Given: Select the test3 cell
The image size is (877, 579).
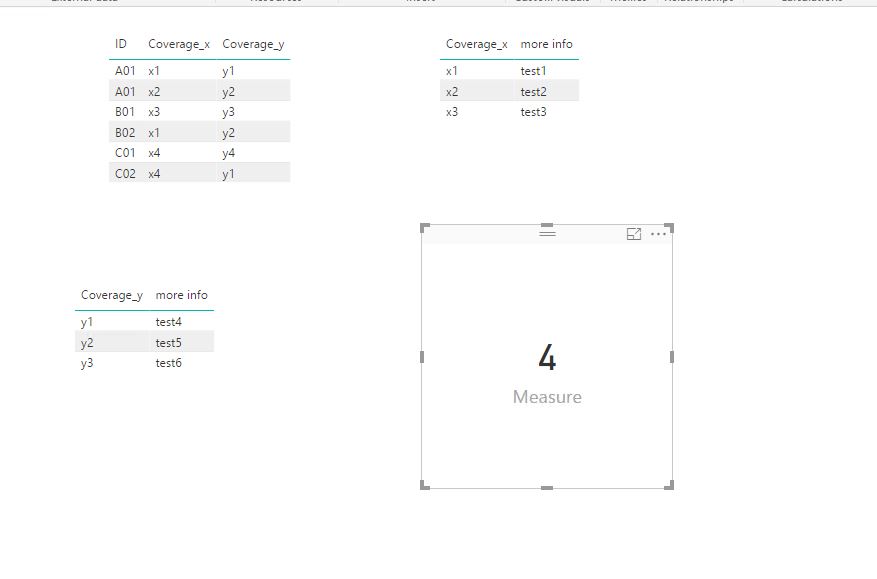Looking at the screenshot, I should pyautogui.click(x=533, y=112).
